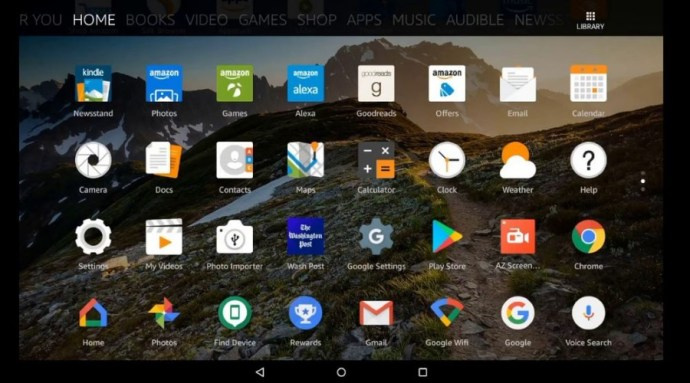This screenshot has height=383, width=690.
Task: Select the AUDIBLE tab
Action: 475,20
